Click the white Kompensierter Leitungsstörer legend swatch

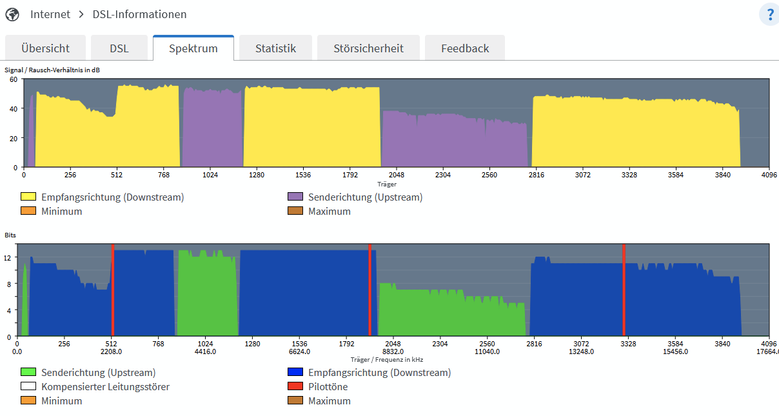[x=28, y=386]
